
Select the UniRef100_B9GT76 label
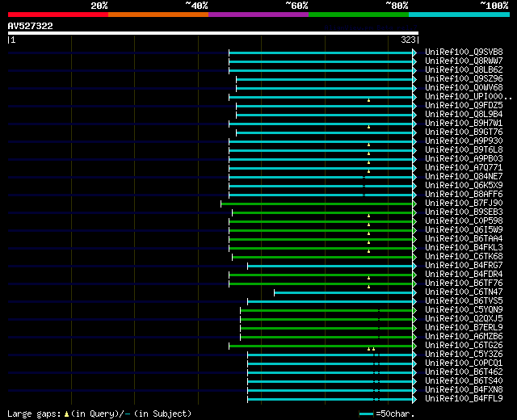464,132
